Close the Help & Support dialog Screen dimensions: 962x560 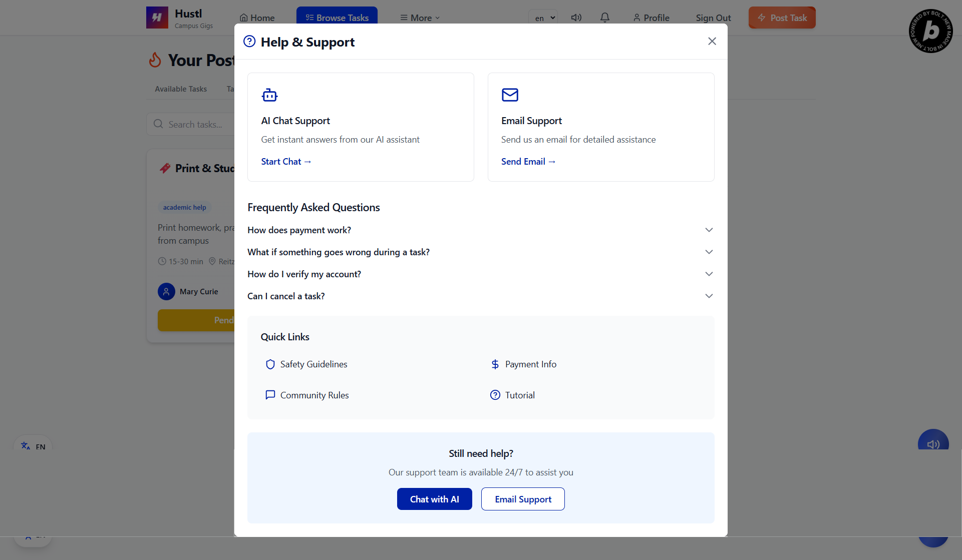(712, 42)
